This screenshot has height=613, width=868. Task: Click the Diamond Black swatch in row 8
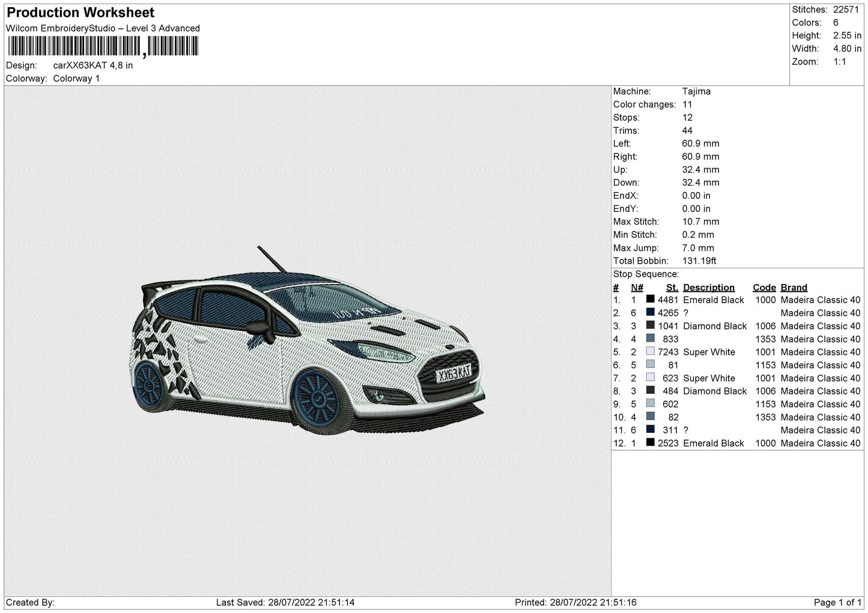(650, 390)
